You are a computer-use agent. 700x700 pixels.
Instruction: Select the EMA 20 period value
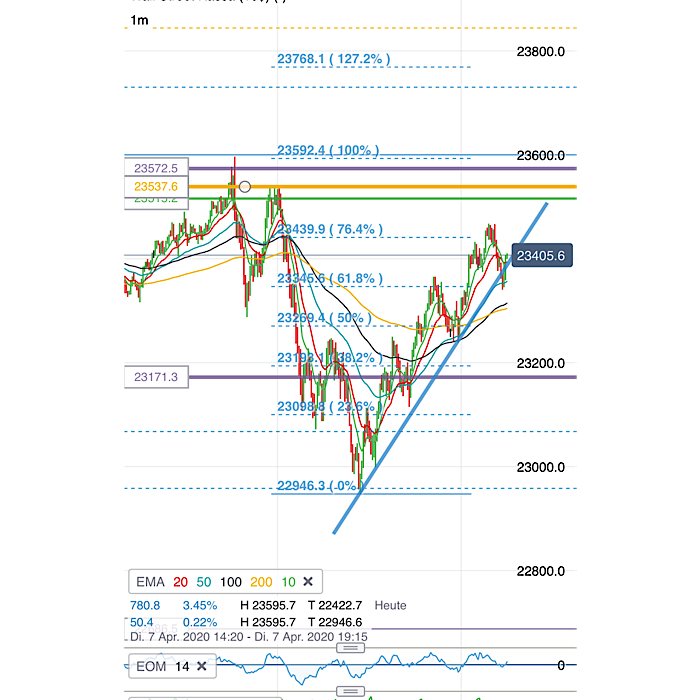[180, 582]
